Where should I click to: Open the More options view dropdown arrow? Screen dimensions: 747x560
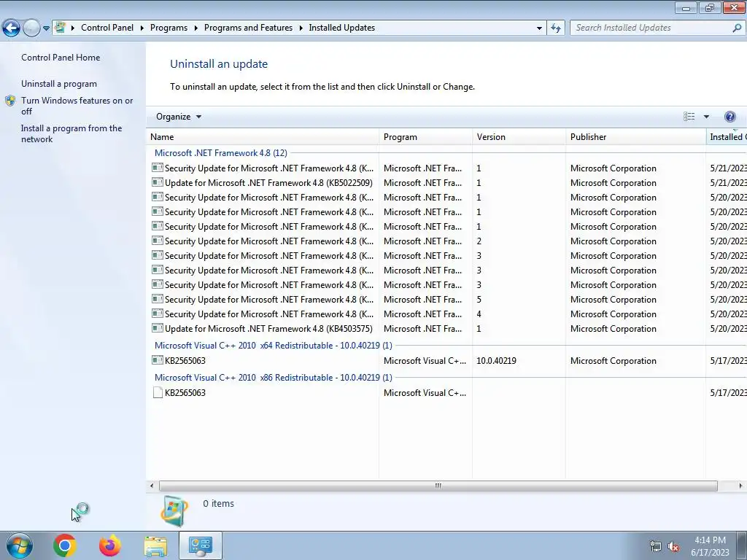click(x=706, y=117)
